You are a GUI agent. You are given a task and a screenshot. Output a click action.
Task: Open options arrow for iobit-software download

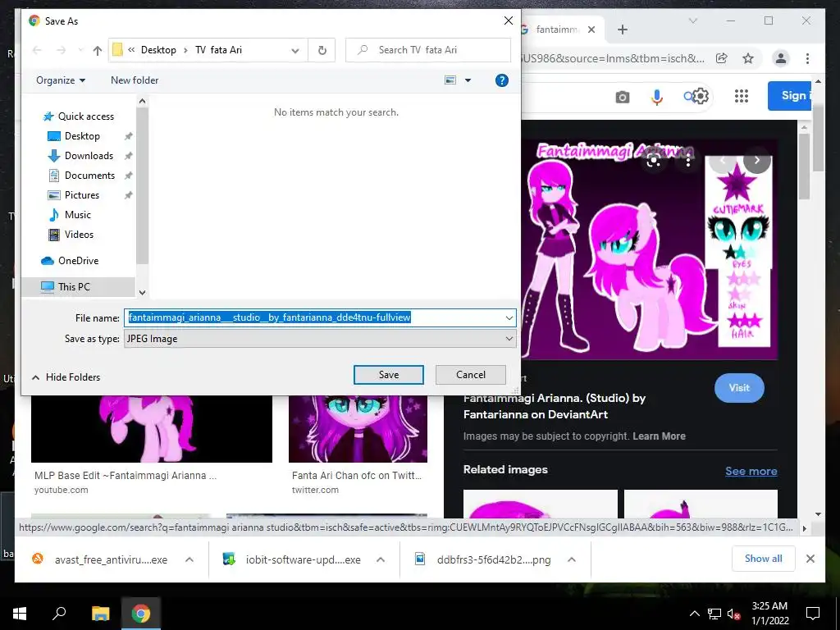click(381, 559)
